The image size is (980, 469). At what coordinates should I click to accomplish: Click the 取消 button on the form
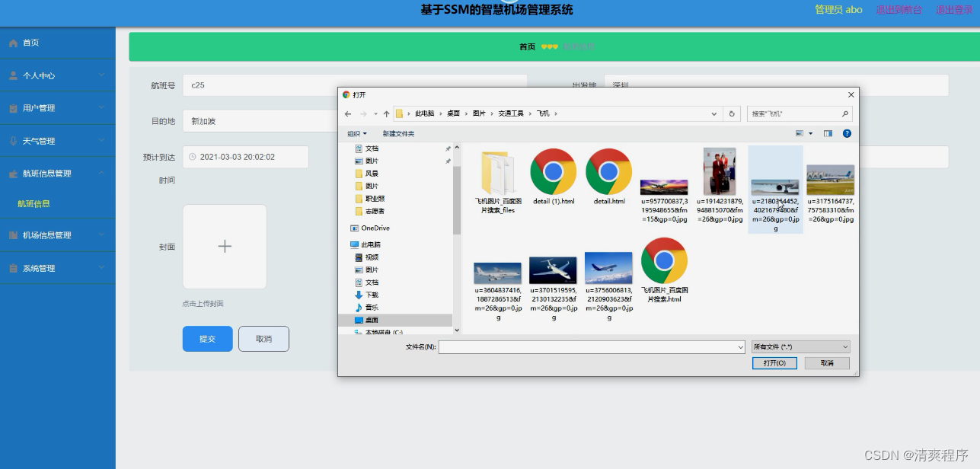(x=263, y=339)
